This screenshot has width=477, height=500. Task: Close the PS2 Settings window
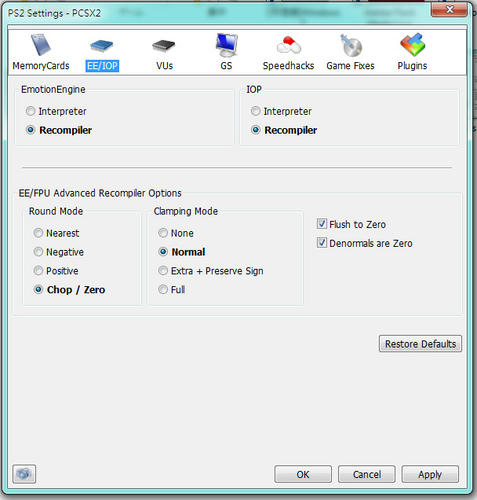pyautogui.click(x=449, y=10)
